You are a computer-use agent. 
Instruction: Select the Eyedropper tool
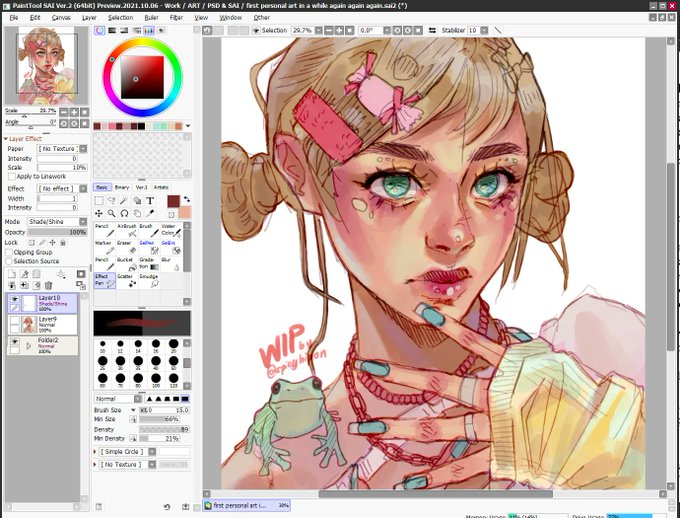click(150, 213)
